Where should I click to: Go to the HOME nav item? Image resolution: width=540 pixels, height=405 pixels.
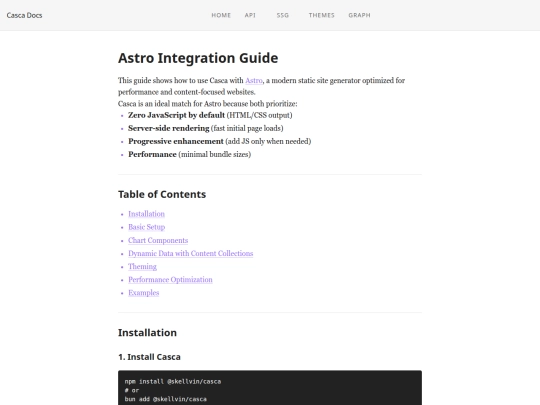pyautogui.click(x=221, y=15)
